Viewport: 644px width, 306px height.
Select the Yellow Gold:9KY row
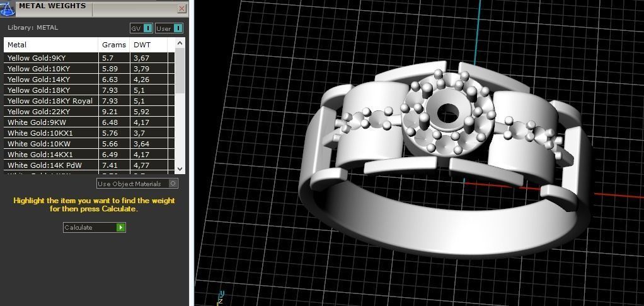click(89, 58)
